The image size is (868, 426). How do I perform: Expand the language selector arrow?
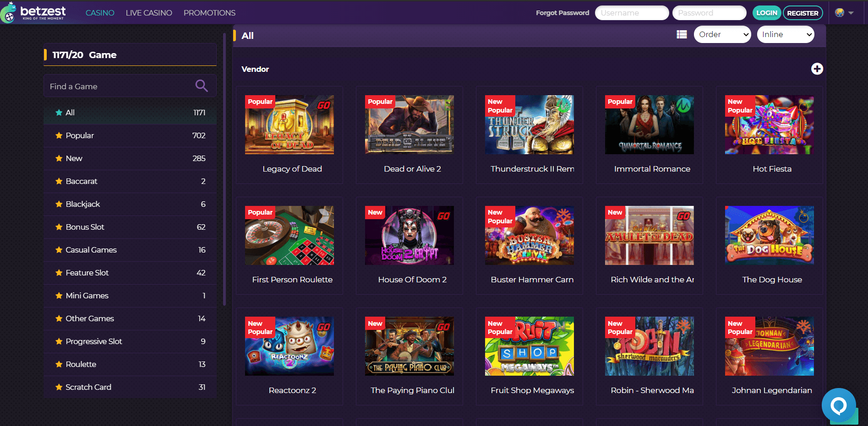pos(851,13)
